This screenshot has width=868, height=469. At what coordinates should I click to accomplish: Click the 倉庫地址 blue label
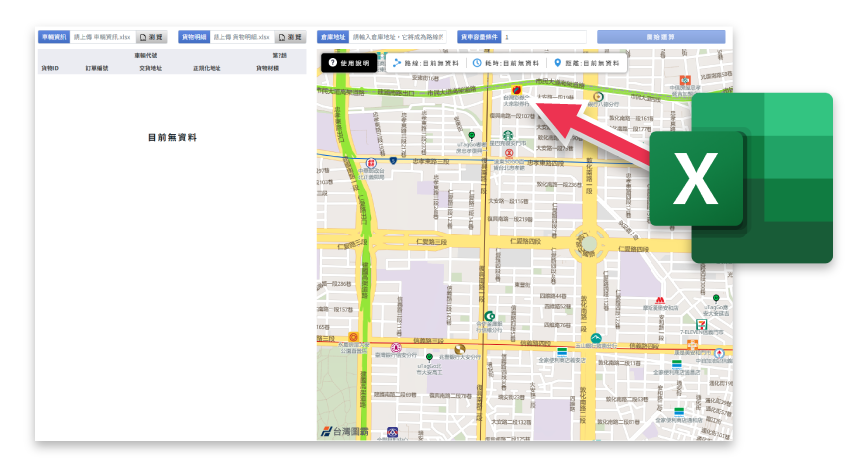[x=333, y=37]
